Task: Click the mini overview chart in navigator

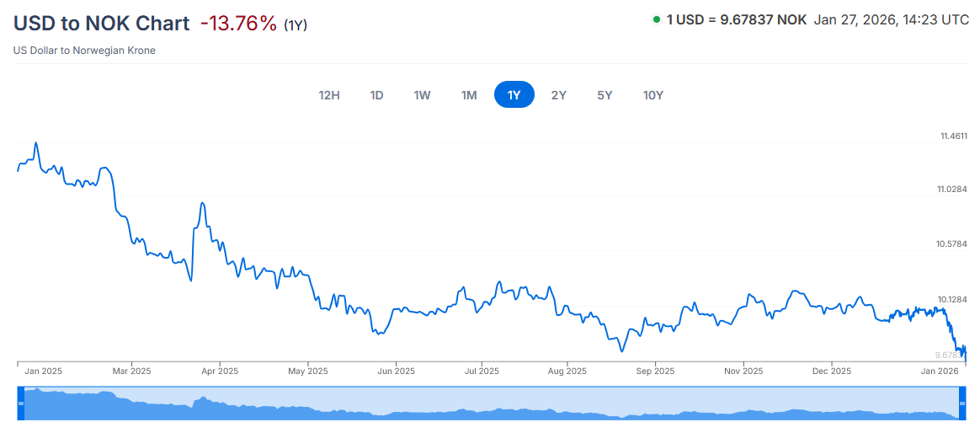Action: (x=491, y=404)
